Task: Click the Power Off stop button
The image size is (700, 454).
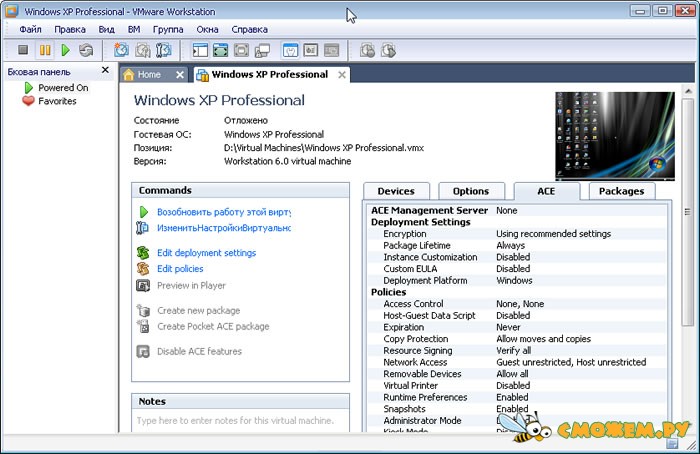Action: 23,50
